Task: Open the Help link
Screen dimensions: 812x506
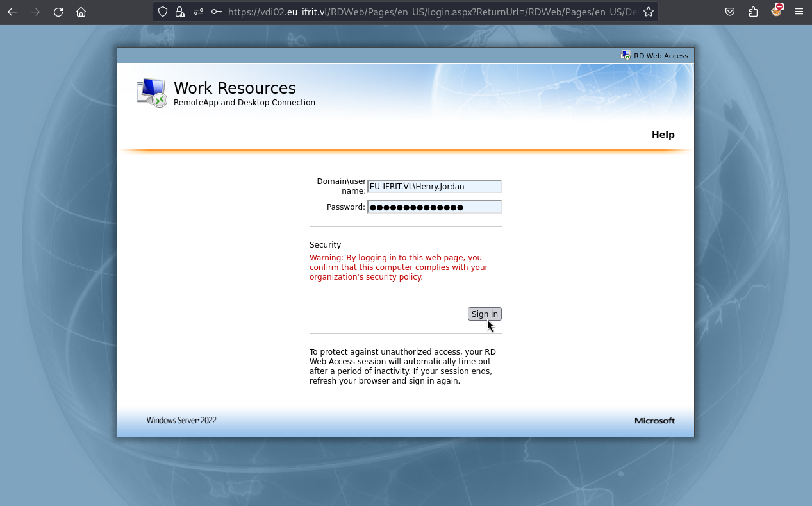Action: click(x=663, y=135)
